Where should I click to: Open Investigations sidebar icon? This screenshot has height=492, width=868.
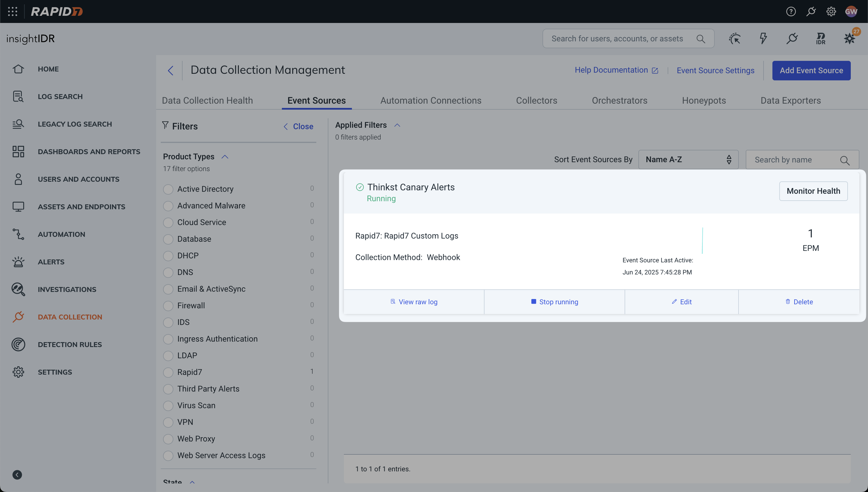click(18, 289)
